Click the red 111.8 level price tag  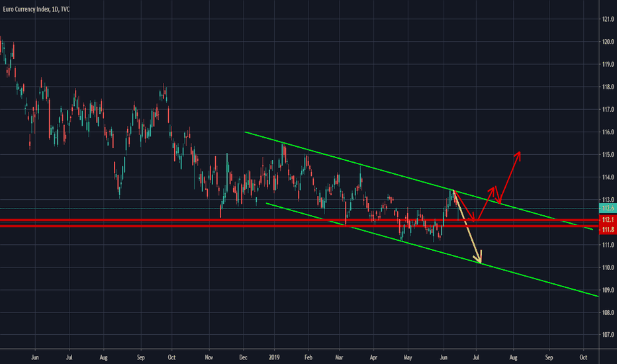[608, 230]
